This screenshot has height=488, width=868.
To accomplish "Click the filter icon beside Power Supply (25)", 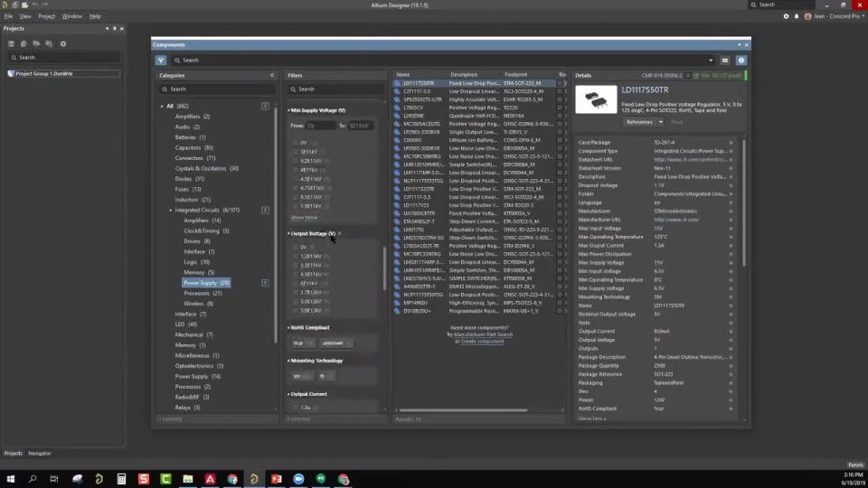I will click(x=265, y=283).
